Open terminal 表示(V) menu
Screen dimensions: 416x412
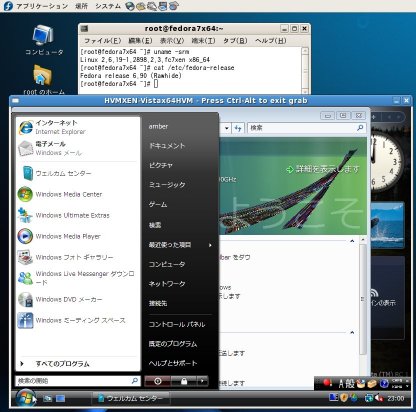[172, 41]
